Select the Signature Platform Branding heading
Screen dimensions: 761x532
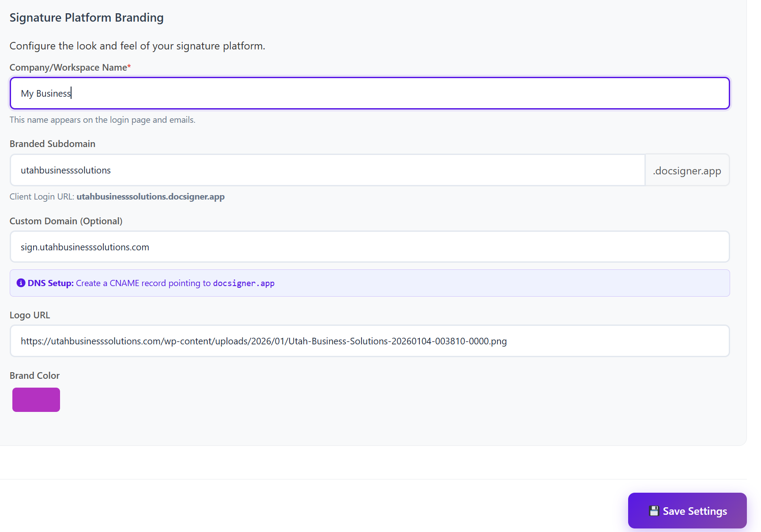coord(87,18)
